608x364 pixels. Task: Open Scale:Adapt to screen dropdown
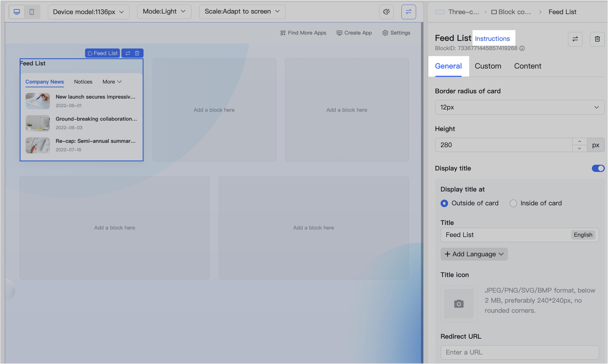tap(242, 12)
